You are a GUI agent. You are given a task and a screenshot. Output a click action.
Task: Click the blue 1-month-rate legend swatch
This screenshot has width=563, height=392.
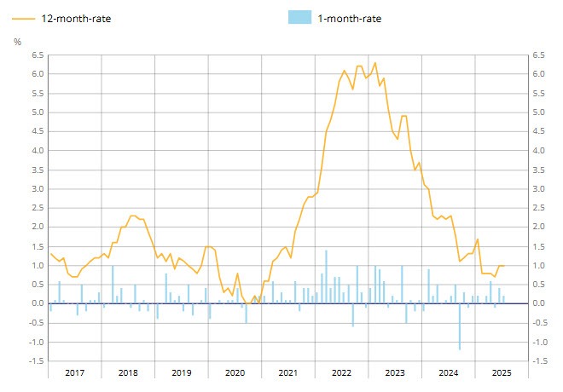[299, 17]
